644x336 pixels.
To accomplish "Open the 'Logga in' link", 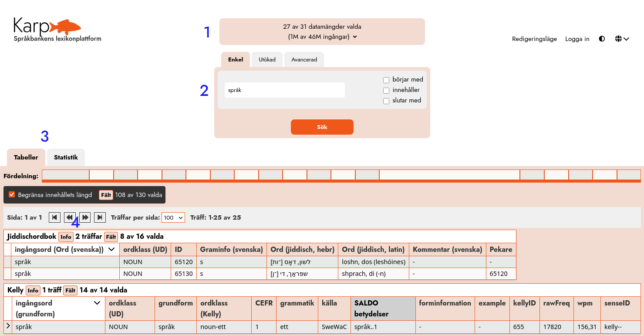I will [577, 39].
